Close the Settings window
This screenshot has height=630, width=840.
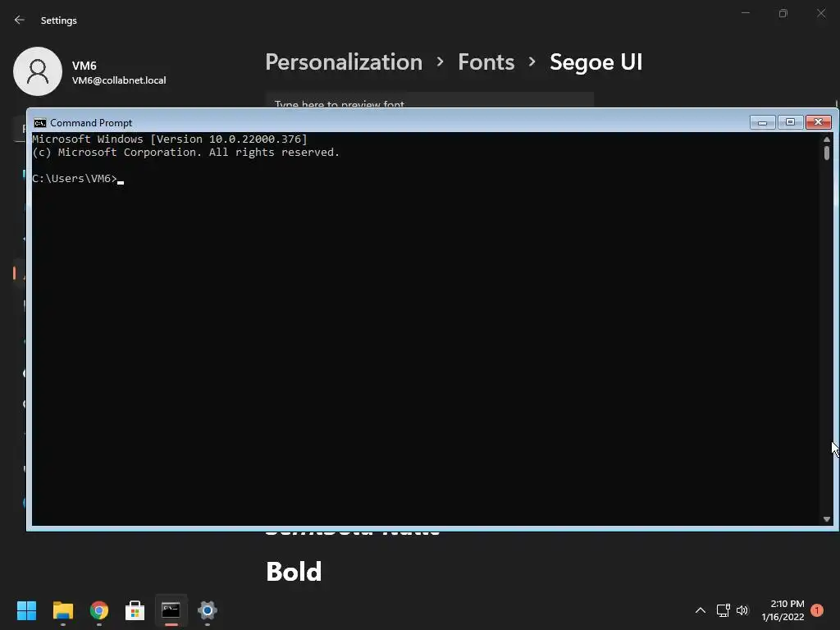pos(821,13)
